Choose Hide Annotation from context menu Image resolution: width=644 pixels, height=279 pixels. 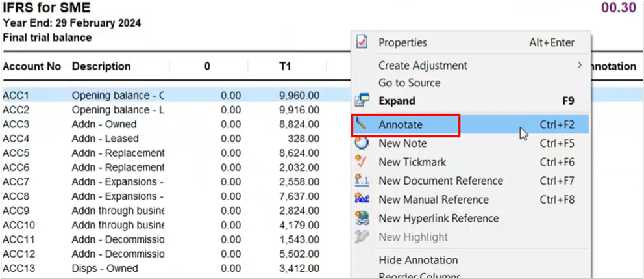(x=417, y=259)
